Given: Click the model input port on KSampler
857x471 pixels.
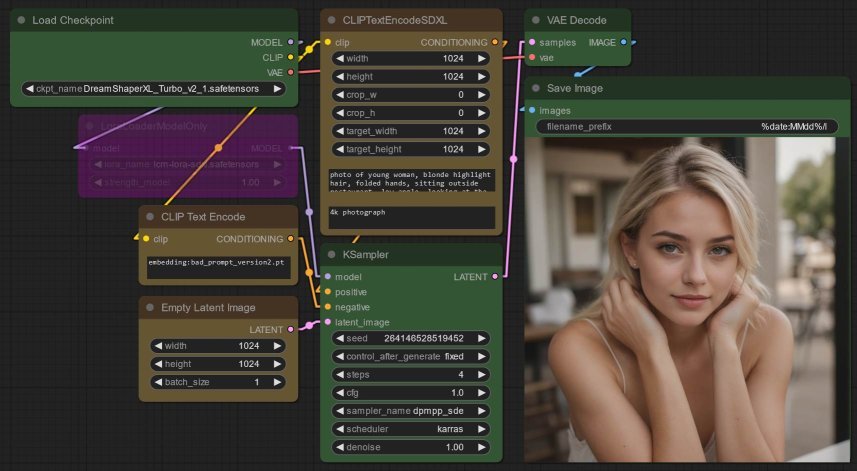Looking at the screenshot, I should [328, 276].
